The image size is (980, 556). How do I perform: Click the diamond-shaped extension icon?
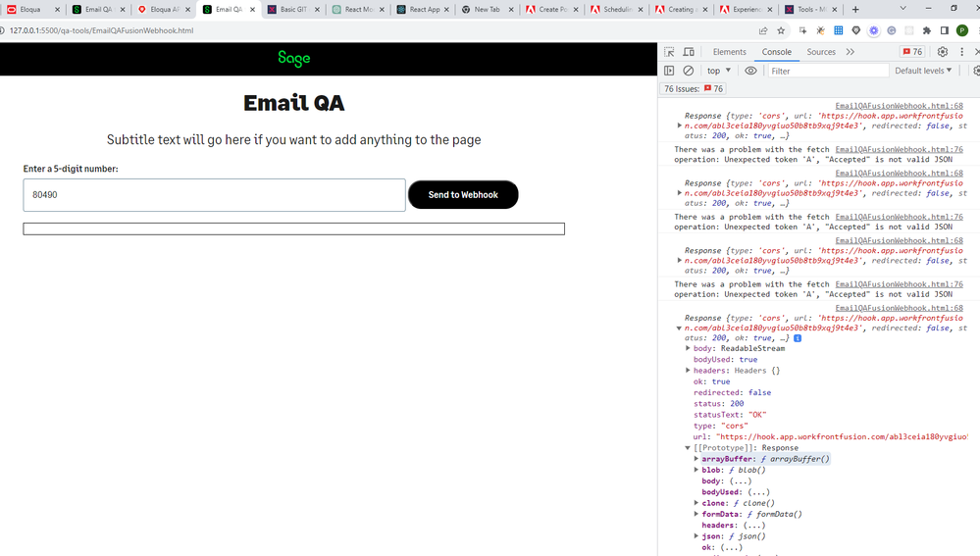(856, 30)
